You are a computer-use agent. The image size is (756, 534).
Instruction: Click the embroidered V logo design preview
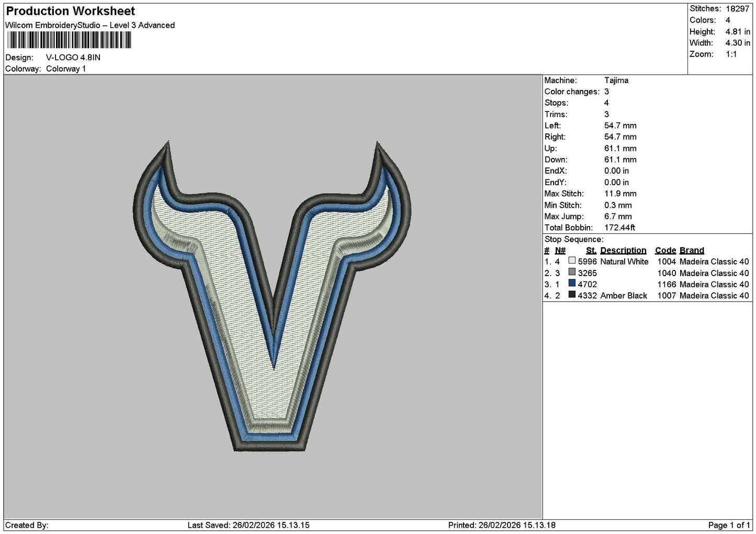(273, 296)
